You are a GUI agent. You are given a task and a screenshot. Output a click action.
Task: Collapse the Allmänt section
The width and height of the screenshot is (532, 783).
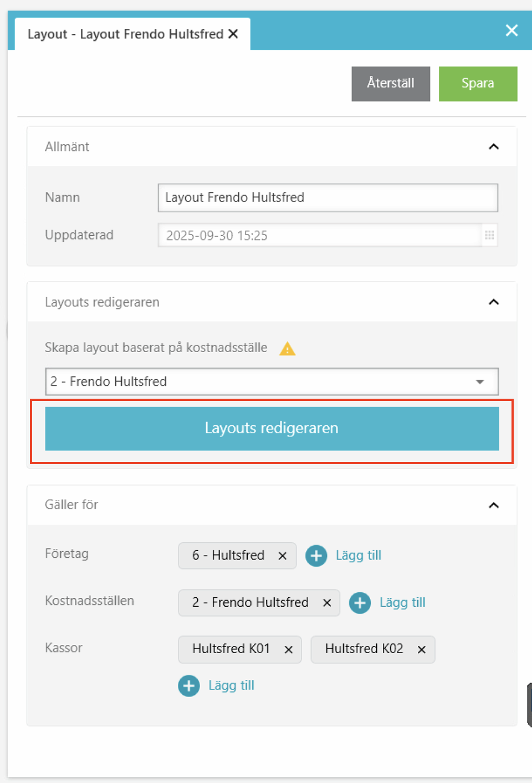pyautogui.click(x=494, y=147)
